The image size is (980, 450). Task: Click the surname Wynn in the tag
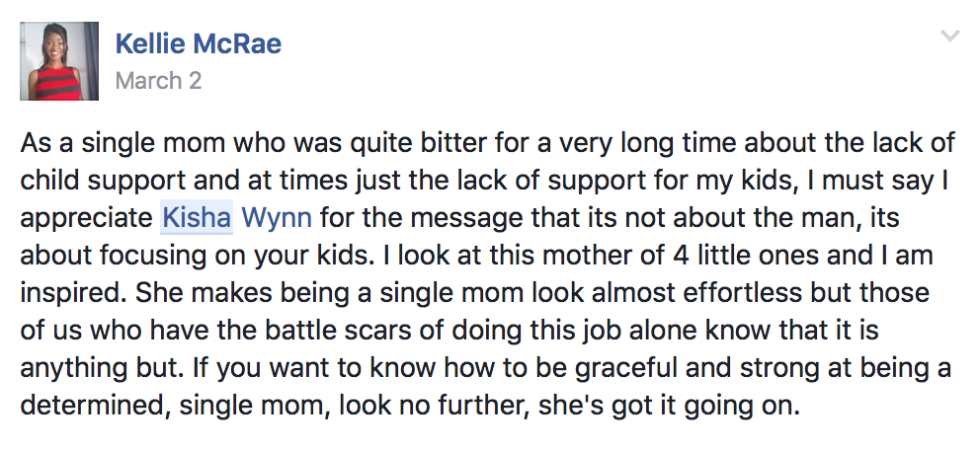click(277, 218)
